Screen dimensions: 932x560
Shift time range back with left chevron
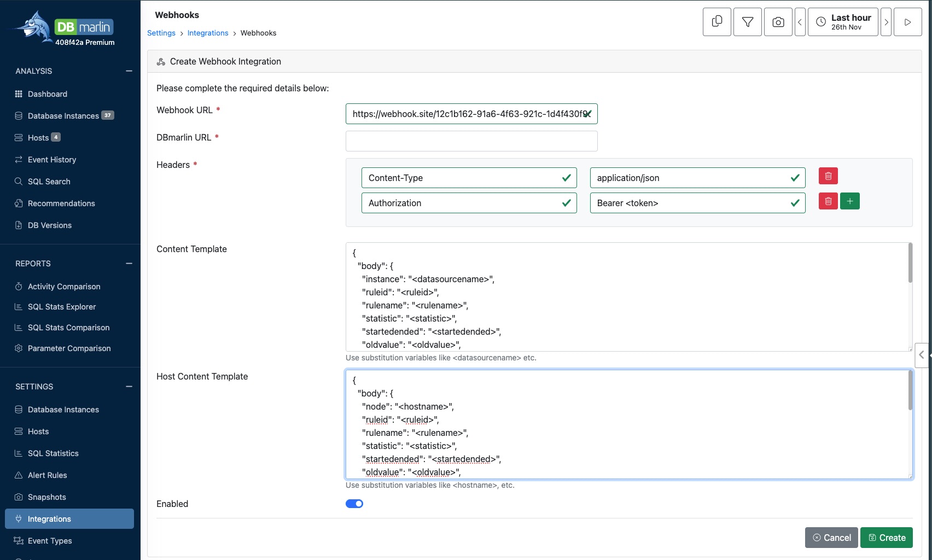tap(800, 21)
